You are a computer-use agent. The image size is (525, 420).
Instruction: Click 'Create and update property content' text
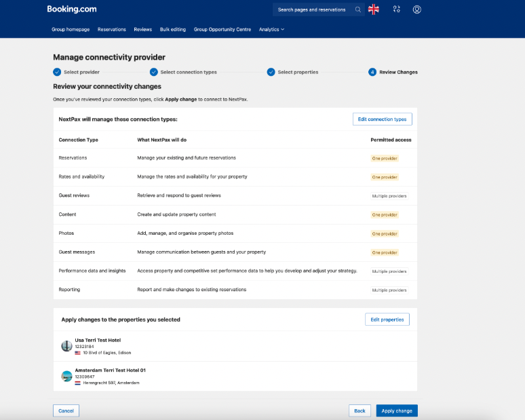(x=176, y=214)
